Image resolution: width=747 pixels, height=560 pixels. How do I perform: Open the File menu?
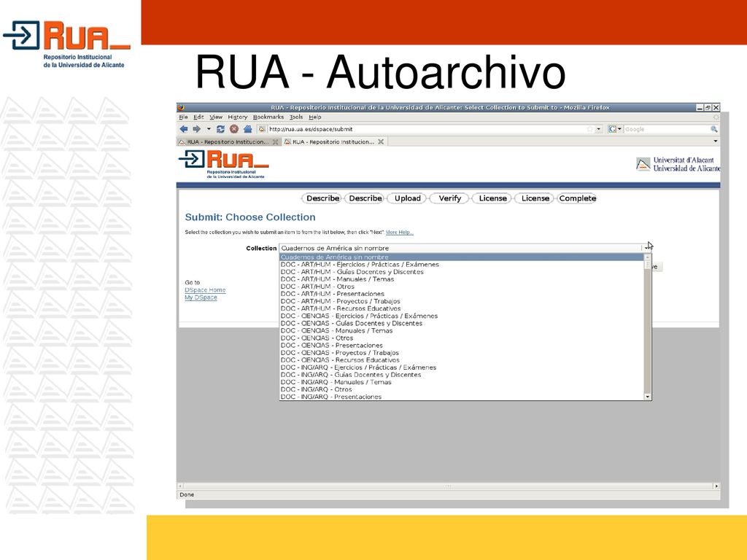[x=183, y=117]
